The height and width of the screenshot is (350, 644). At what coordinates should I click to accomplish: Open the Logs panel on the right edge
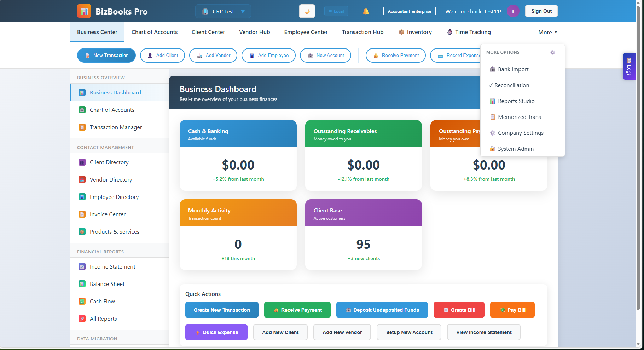(x=629, y=67)
